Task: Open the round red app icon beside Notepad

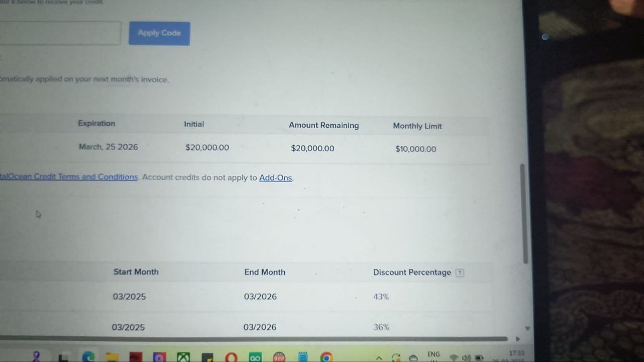Action: 279,357
